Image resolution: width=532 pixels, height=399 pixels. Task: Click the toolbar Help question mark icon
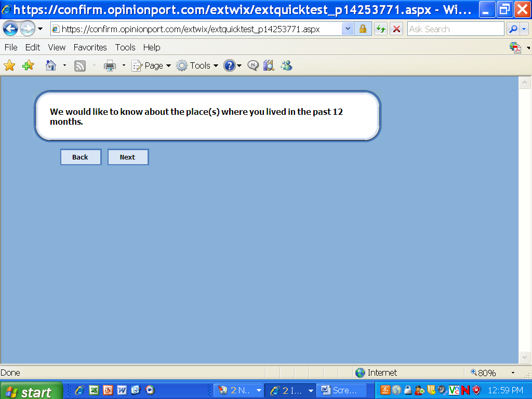point(229,65)
